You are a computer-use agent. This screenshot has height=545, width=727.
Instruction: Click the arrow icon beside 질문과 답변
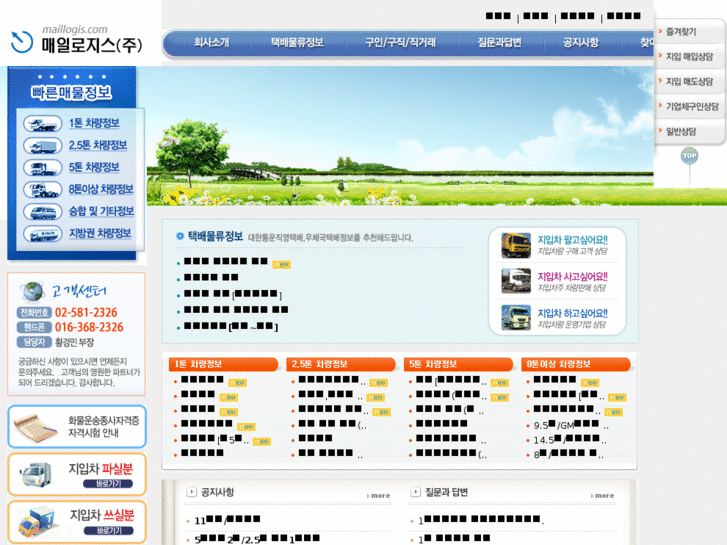point(415,492)
